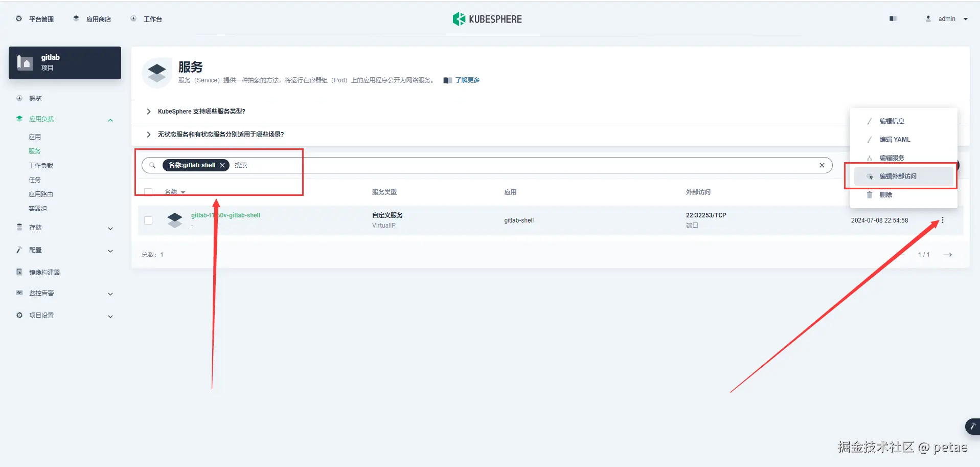Image resolution: width=980 pixels, height=467 pixels.
Task: Choose 编辑信息 from the menu
Action: click(x=903, y=121)
